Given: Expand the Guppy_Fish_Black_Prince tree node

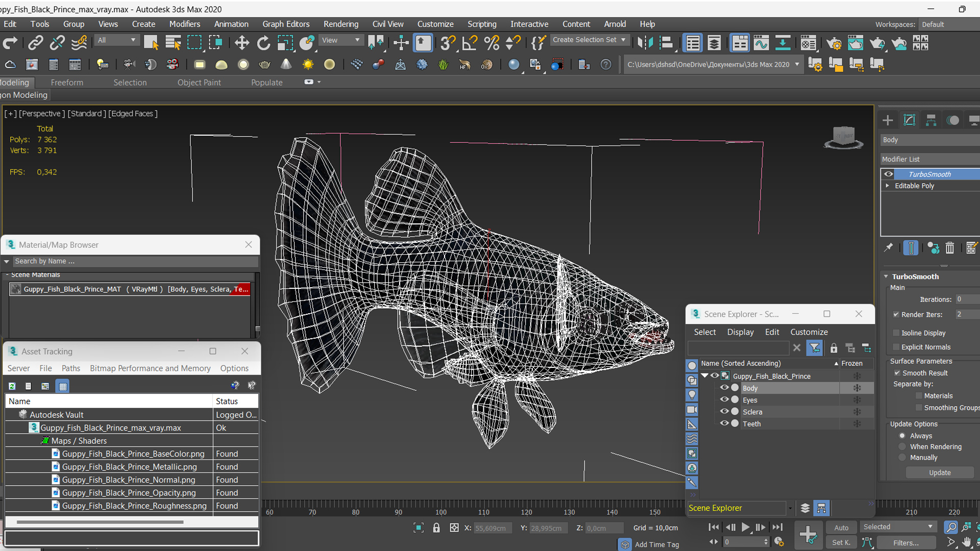Looking at the screenshot, I should [x=705, y=375].
